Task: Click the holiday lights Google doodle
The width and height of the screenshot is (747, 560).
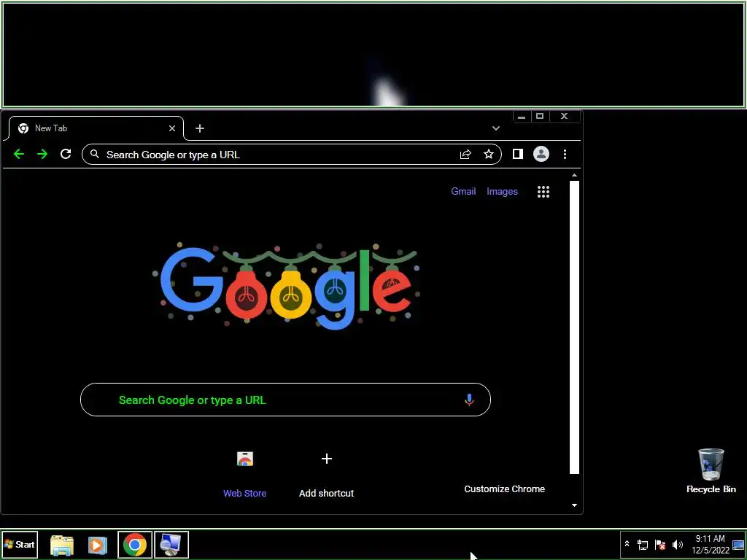Action: tap(286, 287)
